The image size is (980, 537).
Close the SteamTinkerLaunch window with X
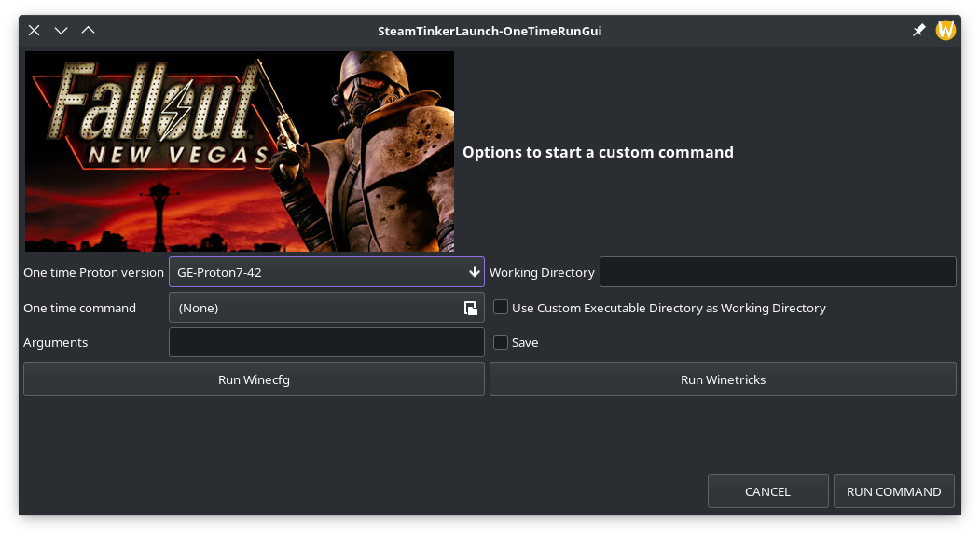[x=34, y=30]
